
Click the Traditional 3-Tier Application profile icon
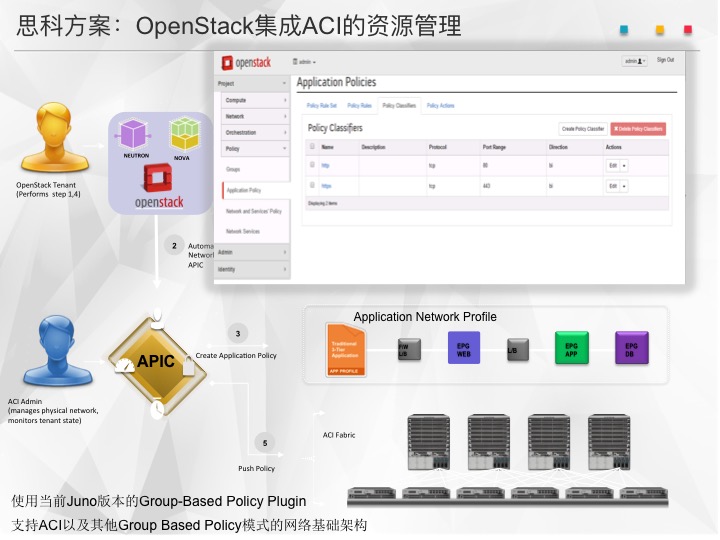click(x=345, y=350)
